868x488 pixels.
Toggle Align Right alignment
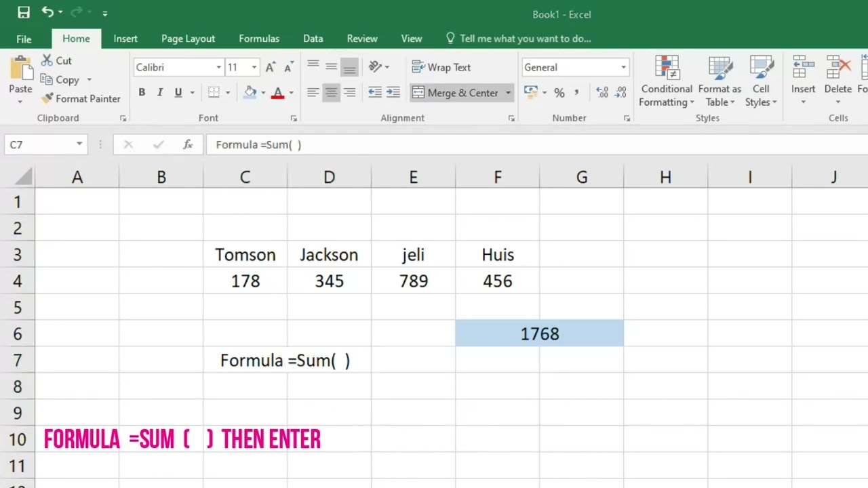point(349,92)
